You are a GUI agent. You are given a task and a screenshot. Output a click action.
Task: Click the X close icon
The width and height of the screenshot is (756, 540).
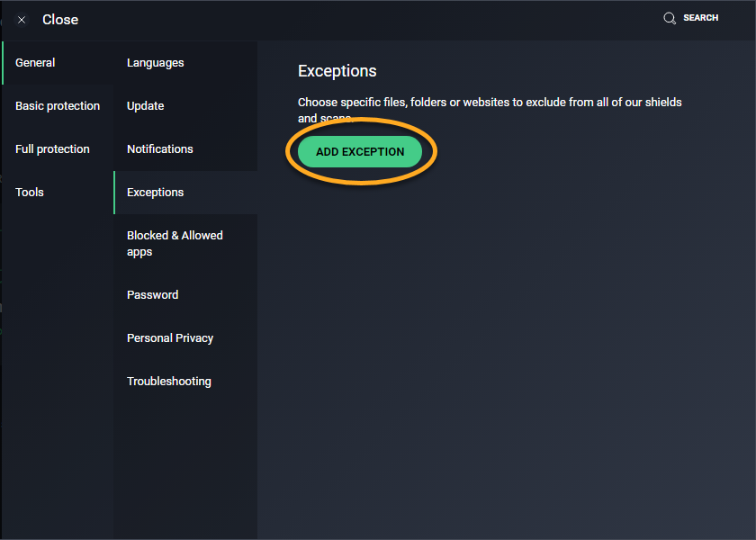[x=22, y=20]
